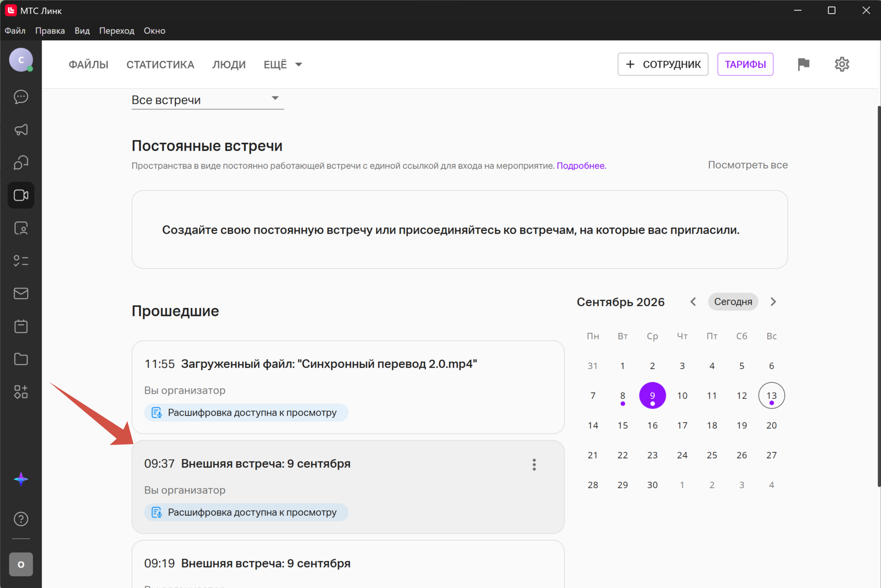Click the flag icon in the header
Viewport: 881px width, 588px height.
[803, 64]
